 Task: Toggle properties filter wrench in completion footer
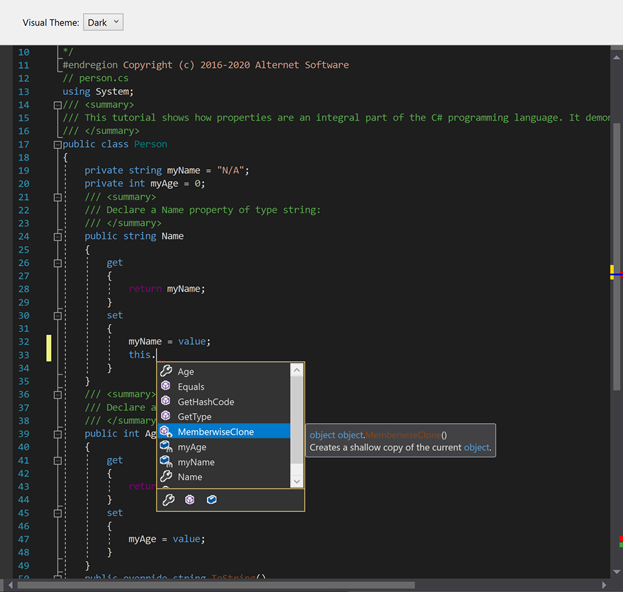tap(168, 499)
